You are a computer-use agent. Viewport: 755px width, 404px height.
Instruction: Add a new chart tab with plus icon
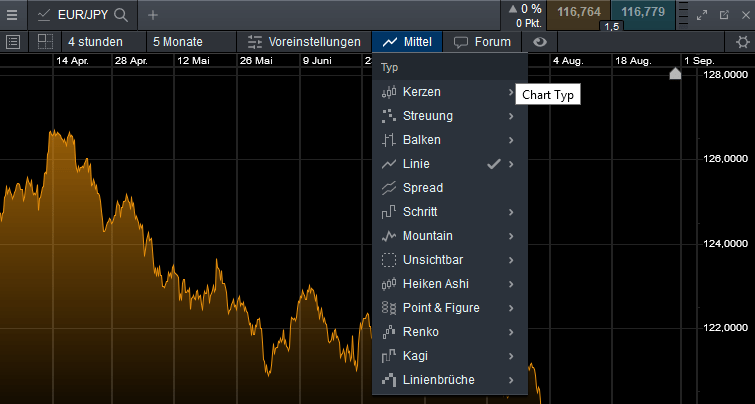coord(153,15)
